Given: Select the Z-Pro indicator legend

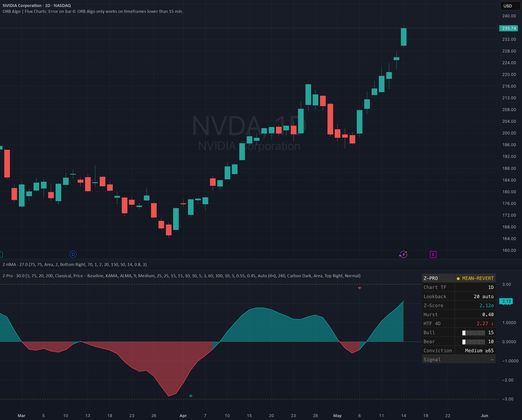Looking at the screenshot, I should tap(181, 276).
